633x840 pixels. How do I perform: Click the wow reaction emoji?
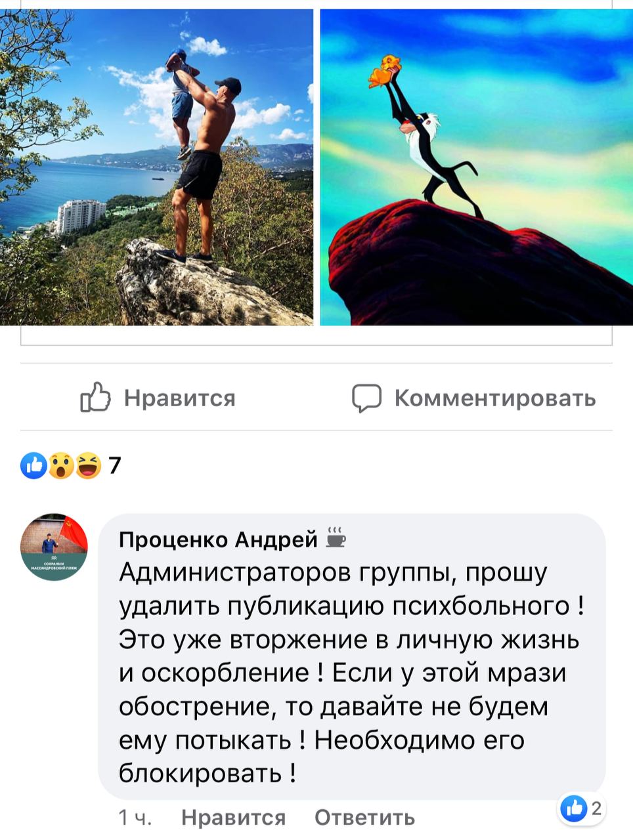coord(61,465)
